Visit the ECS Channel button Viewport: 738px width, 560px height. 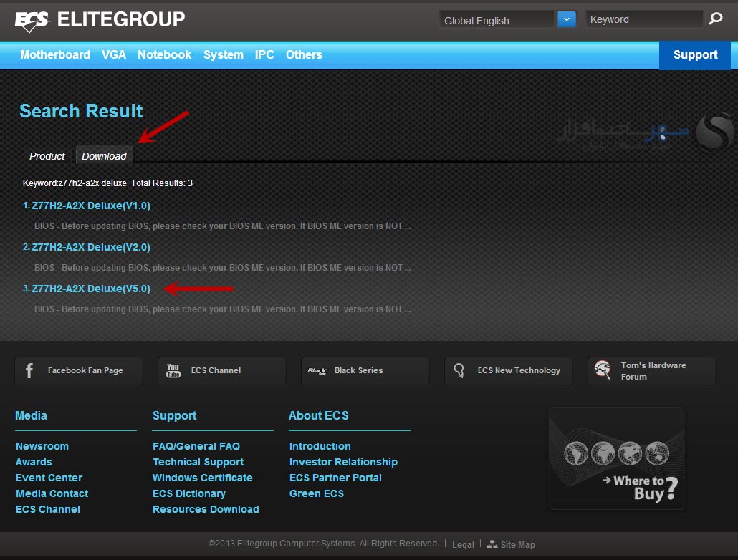[x=221, y=371]
